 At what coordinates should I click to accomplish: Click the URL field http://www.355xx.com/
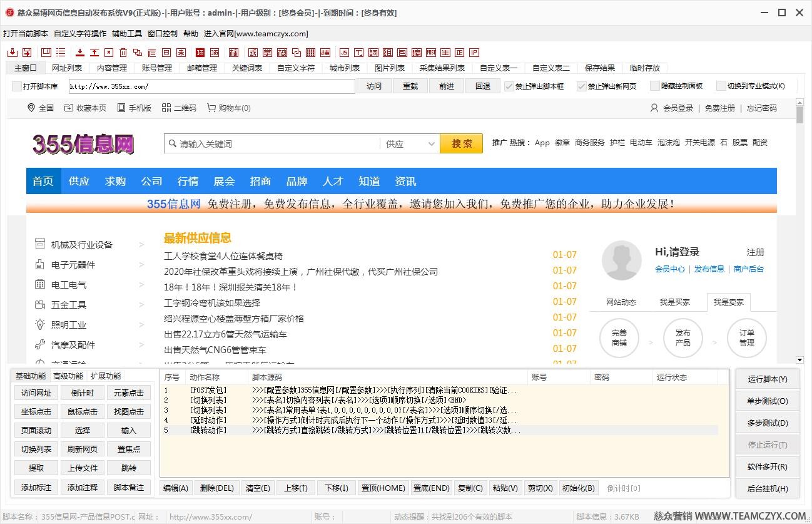click(x=212, y=86)
